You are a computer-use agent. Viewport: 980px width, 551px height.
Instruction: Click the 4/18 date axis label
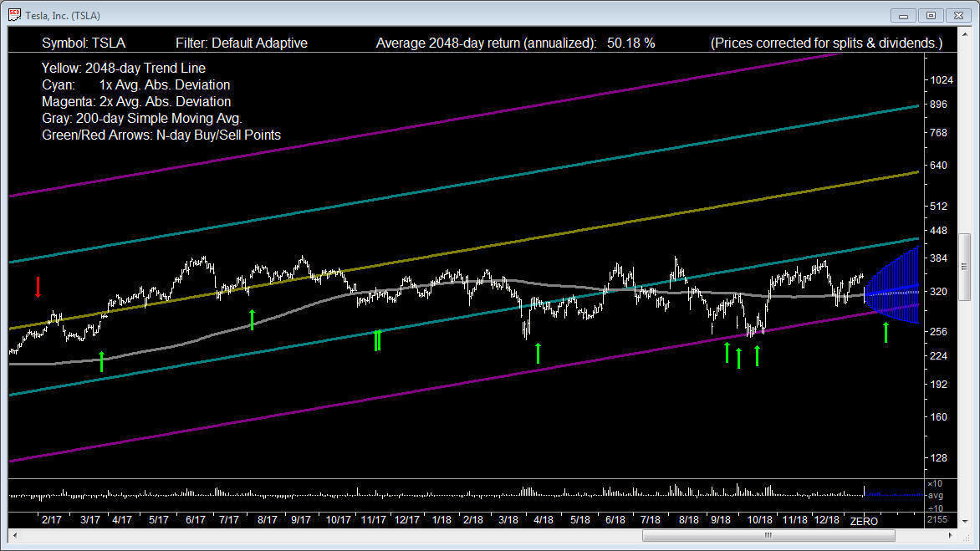point(544,520)
